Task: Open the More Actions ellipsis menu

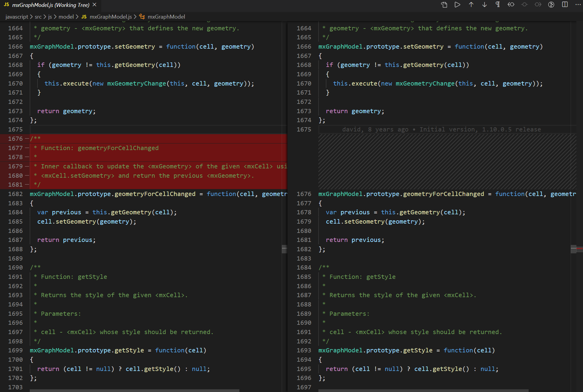Action: (x=578, y=5)
